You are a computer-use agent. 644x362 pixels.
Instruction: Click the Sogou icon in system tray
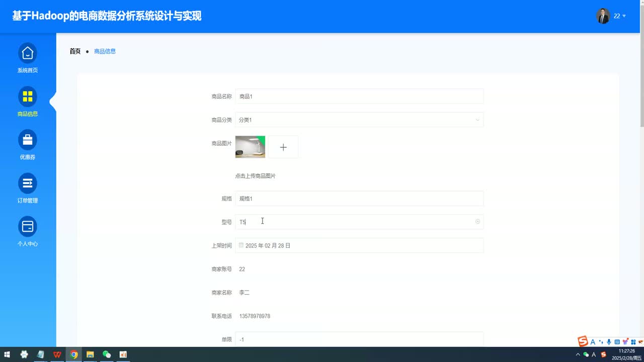[604, 354]
